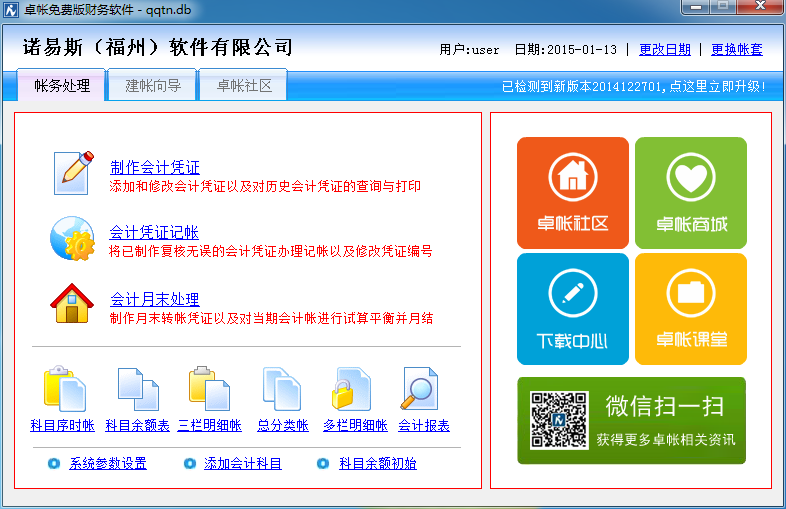Open the green 卓帐商城 heart tile

tap(691, 193)
